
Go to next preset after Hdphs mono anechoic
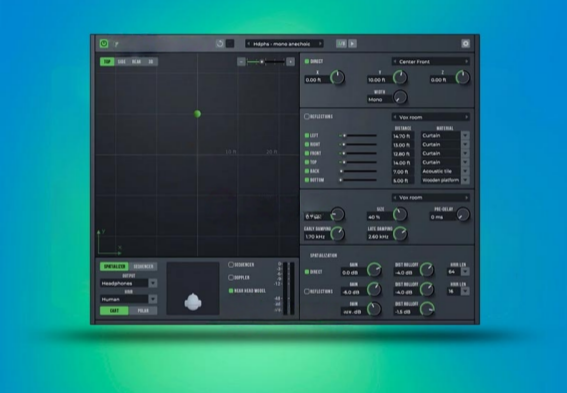[320, 44]
